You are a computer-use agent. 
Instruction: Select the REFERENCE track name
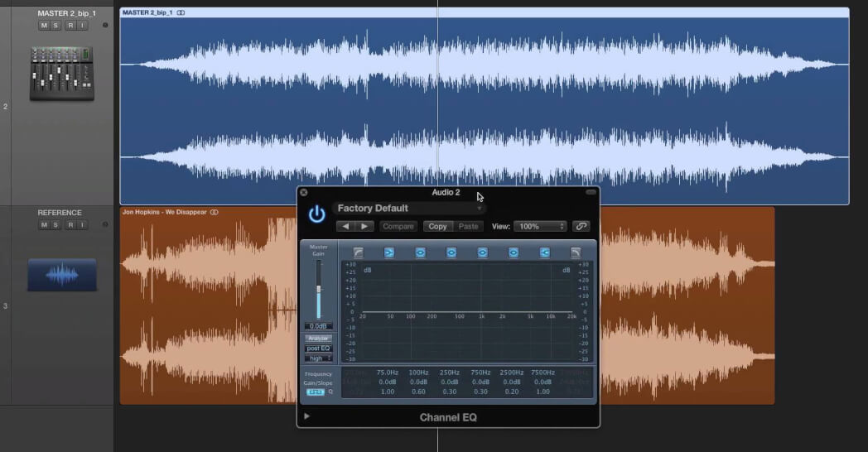(x=60, y=213)
